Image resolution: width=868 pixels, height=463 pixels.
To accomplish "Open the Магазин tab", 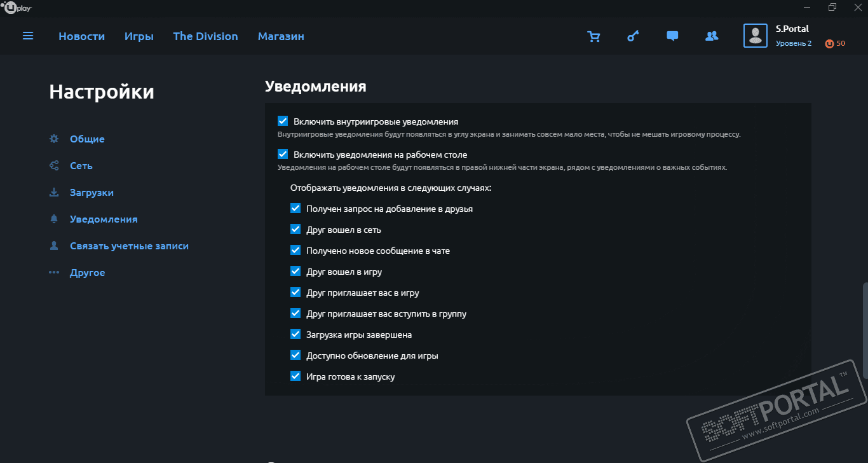I will [281, 36].
